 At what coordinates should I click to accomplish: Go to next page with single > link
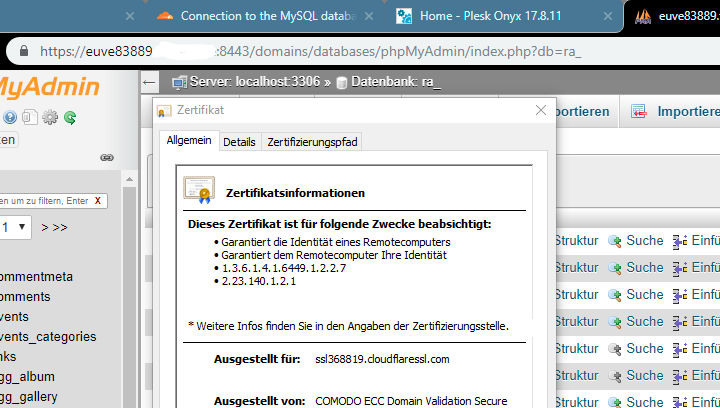[x=45, y=228]
